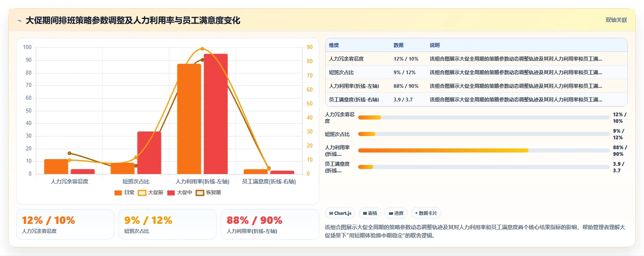Select the 进度 tag
Viewport: 644px width, 256px height.
[396, 213]
